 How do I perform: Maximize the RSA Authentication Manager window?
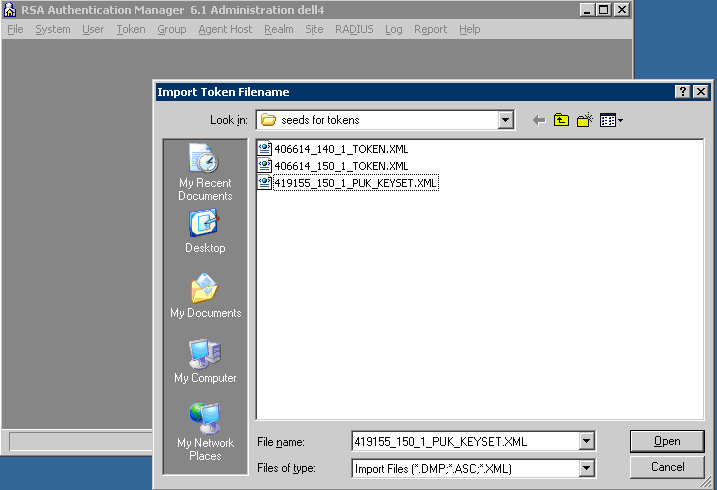point(604,10)
